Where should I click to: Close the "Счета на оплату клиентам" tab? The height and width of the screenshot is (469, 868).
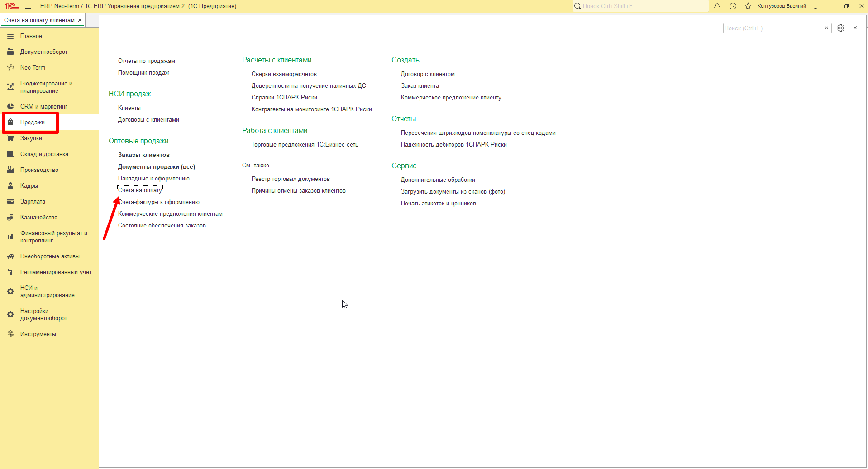[x=80, y=20]
